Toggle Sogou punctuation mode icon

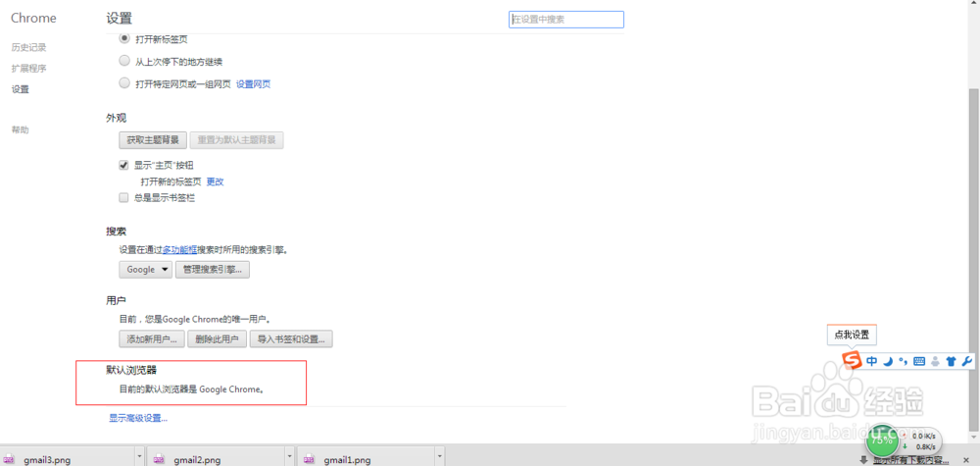pyautogui.click(x=903, y=361)
